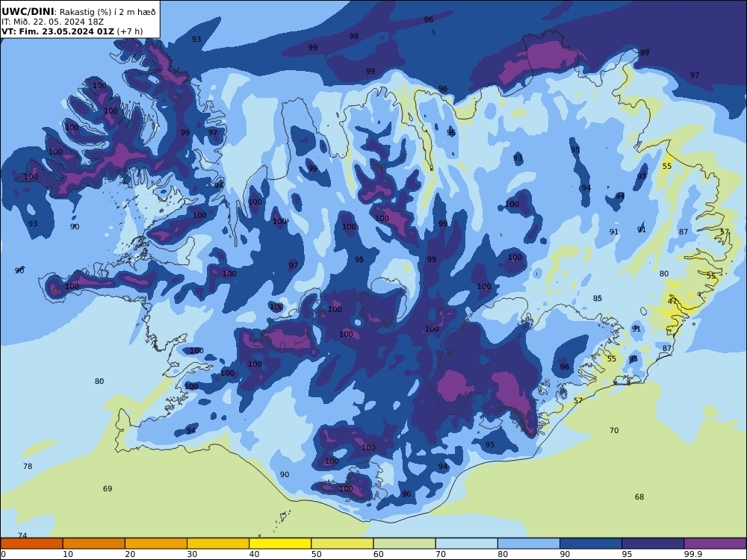Click the orange 10–20 legend swatch
Screen dimensions: 747x560
click(94, 544)
